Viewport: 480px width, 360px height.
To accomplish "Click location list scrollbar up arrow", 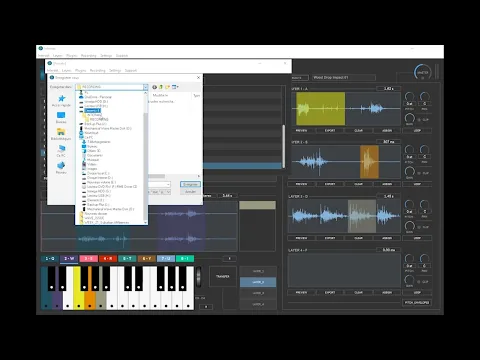I will (x=145, y=93).
